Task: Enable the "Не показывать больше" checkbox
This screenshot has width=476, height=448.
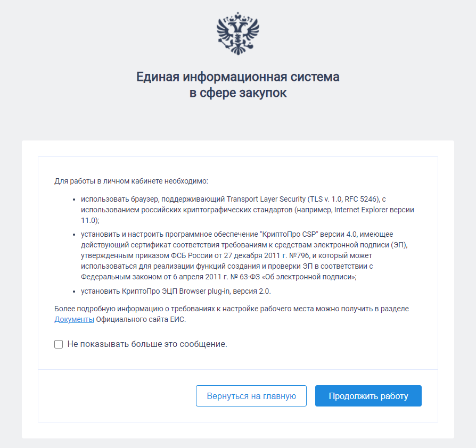Action: point(59,344)
